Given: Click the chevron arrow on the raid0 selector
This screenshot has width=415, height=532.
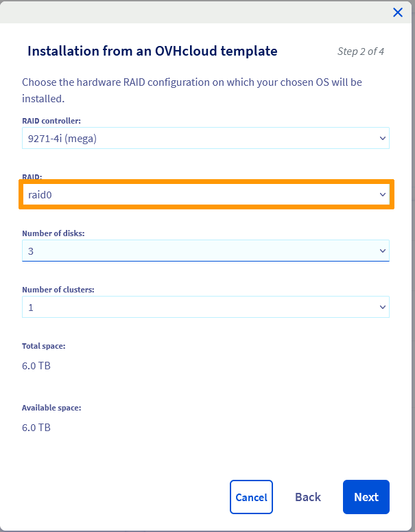Looking at the screenshot, I should point(383,195).
